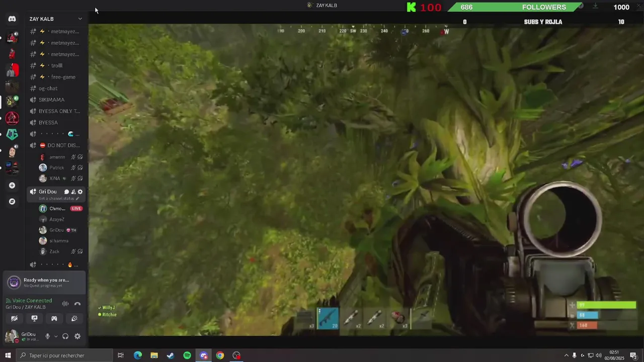This screenshot has width=644, height=362.
Task: Watch Chmo... stream via LIVE badge
Action: pyautogui.click(x=76, y=209)
